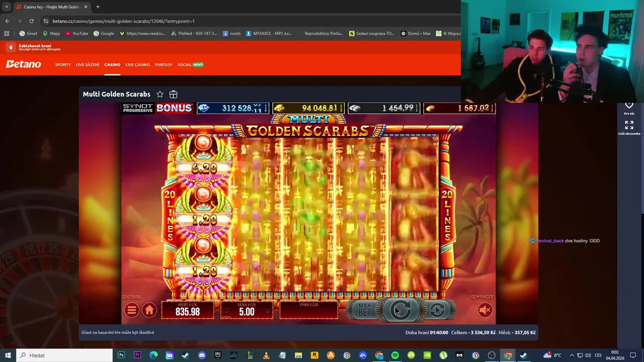644x362 pixels.
Task: Open the Domů • Max bookmark
Action: pos(416,33)
